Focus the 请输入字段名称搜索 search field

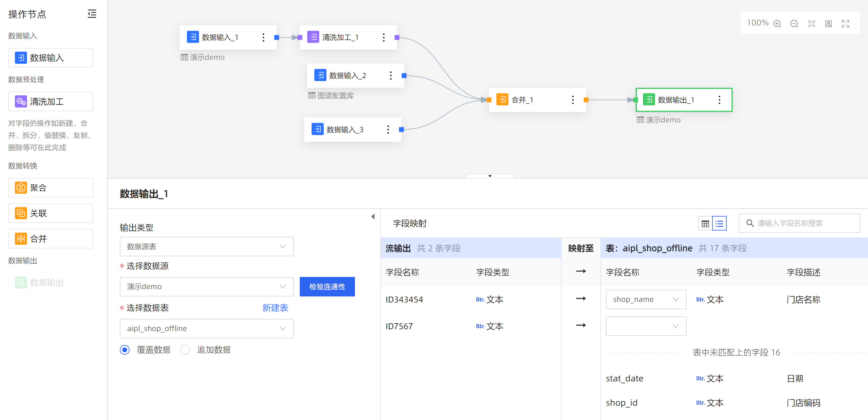point(799,223)
